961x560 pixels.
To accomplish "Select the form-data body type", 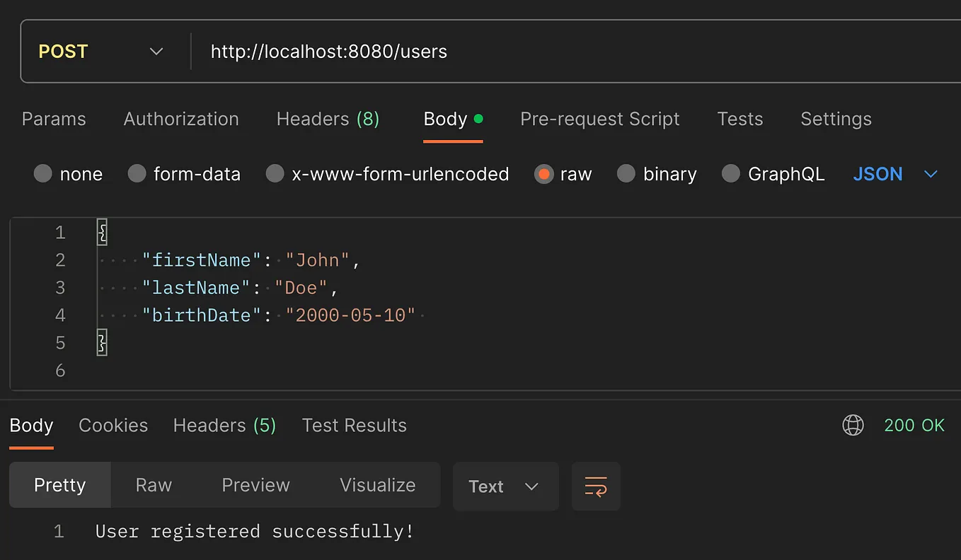I will (184, 174).
